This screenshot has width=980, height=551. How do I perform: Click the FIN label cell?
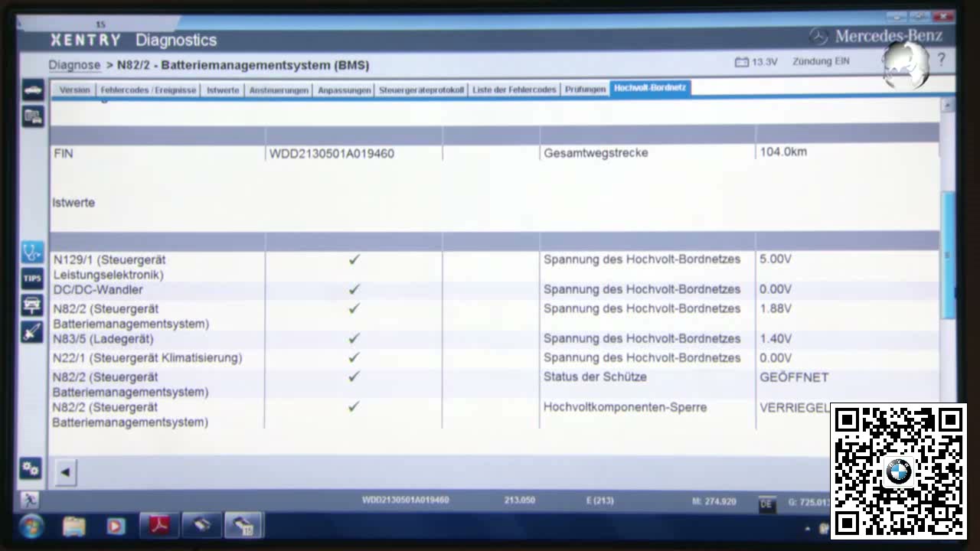tap(64, 153)
